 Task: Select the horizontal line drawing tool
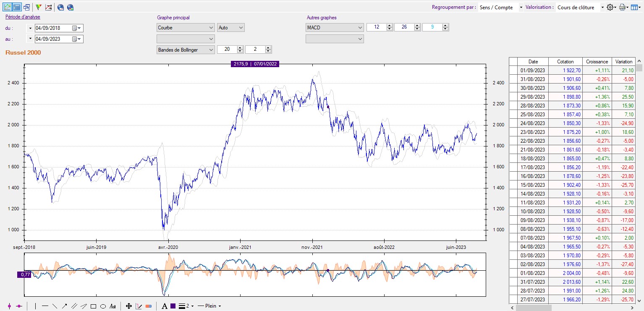pos(45,306)
